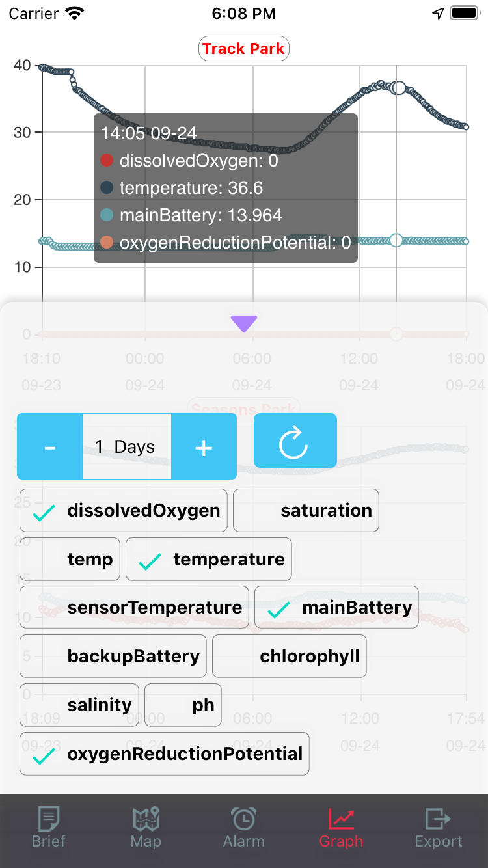This screenshot has height=868, width=488.
Task: Enable the saturation parameter
Action: click(x=306, y=511)
